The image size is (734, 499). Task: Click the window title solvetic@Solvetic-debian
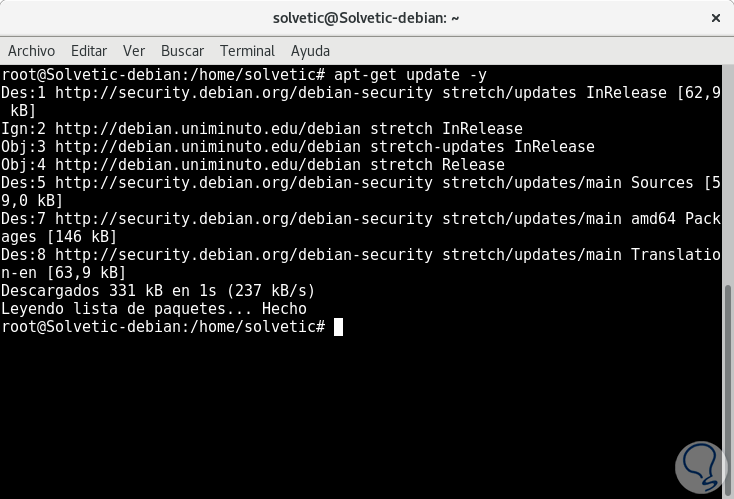pyautogui.click(x=365, y=18)
